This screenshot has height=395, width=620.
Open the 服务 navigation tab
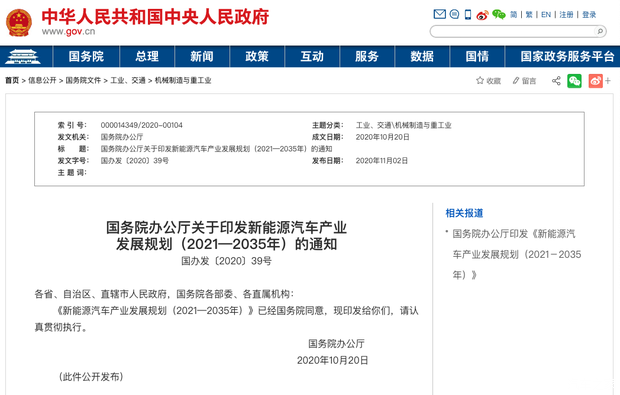coord(367,57)
